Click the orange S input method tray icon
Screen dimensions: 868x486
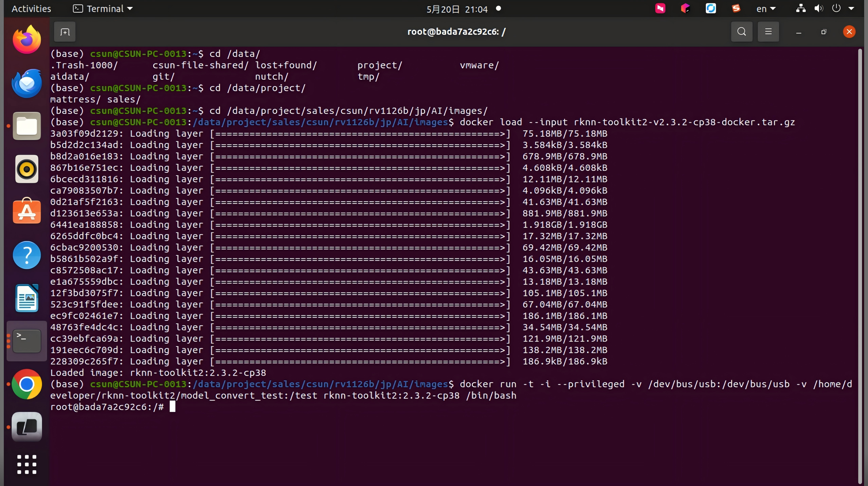[736, 8]
